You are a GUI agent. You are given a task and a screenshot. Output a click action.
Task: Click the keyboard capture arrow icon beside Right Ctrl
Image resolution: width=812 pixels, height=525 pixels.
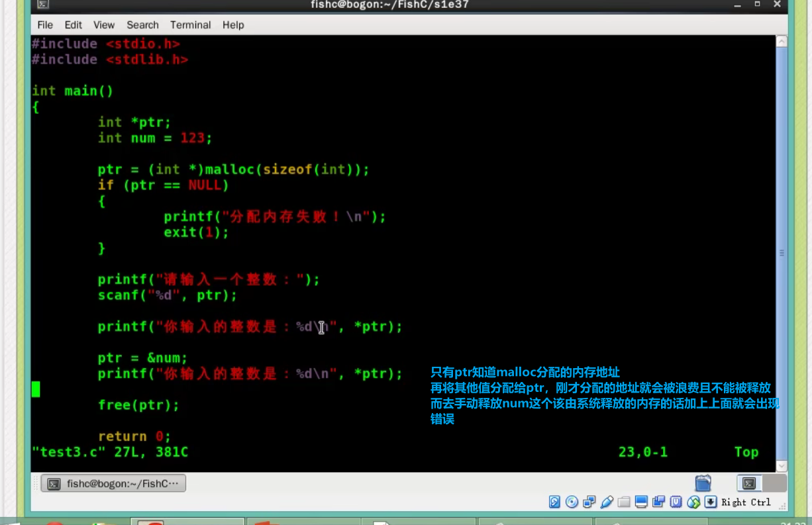(x=711, y=502)
